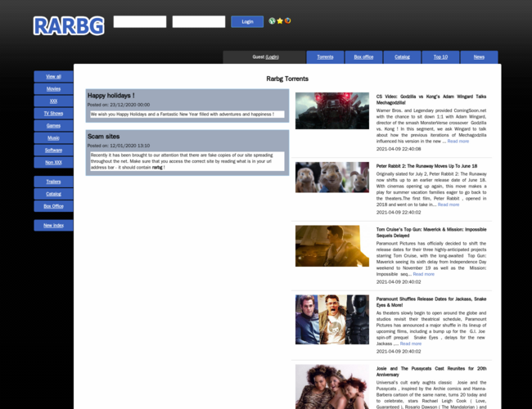532x409 pixels.
Task: Click the blue Login button
Action: pyautogui.click(x=247, y=22)
